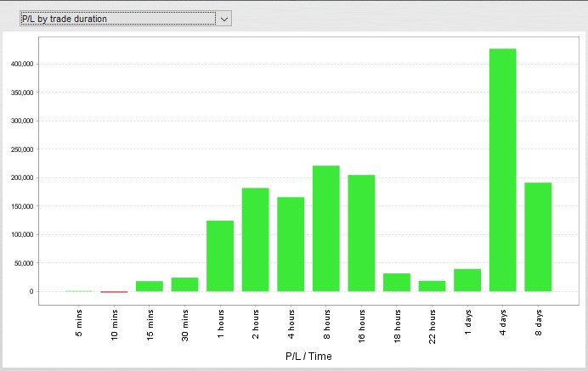Viewport: 588px width, 371px height.
Task: Click the dropdown arrow chevron button
Action: click(x=224, y=19)
